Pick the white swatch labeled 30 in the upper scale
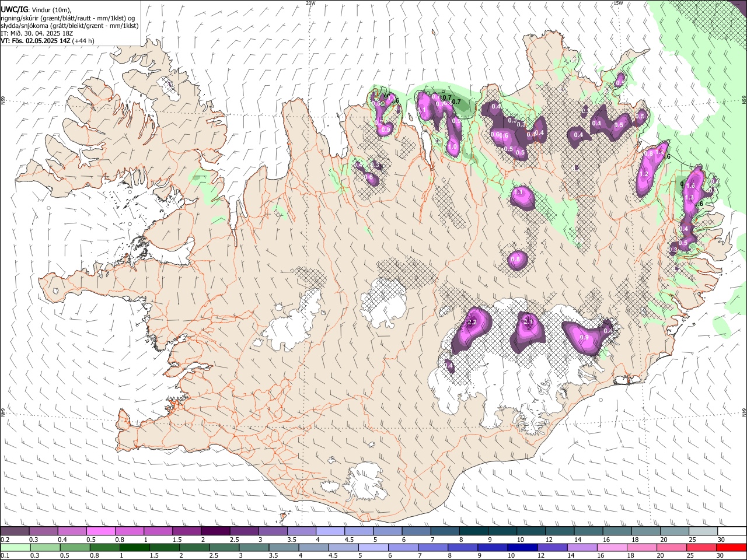747x560 pixels. point(732,531)
